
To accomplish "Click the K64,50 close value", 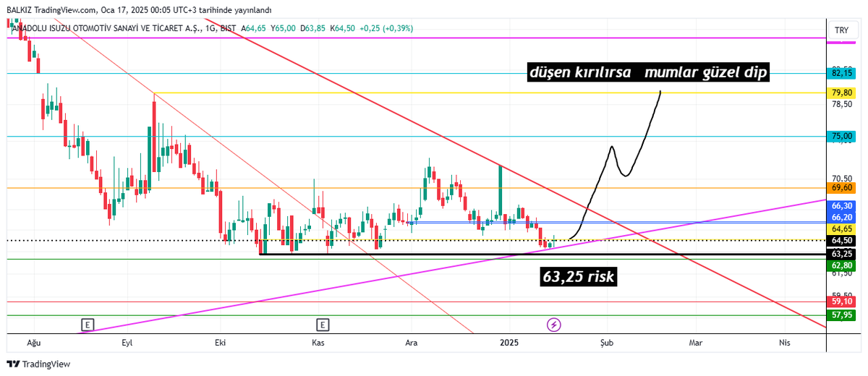I will pyautogui.click(x=343, y=28).
